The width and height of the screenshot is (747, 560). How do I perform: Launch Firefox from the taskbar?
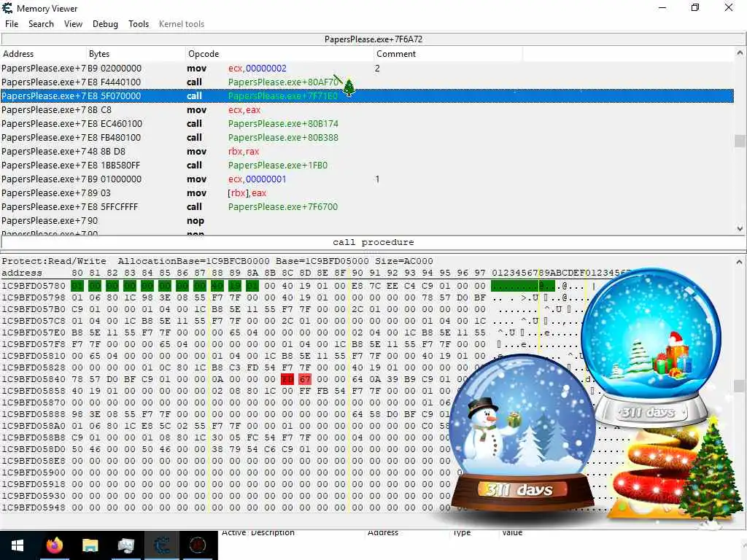tap(54, 545)
